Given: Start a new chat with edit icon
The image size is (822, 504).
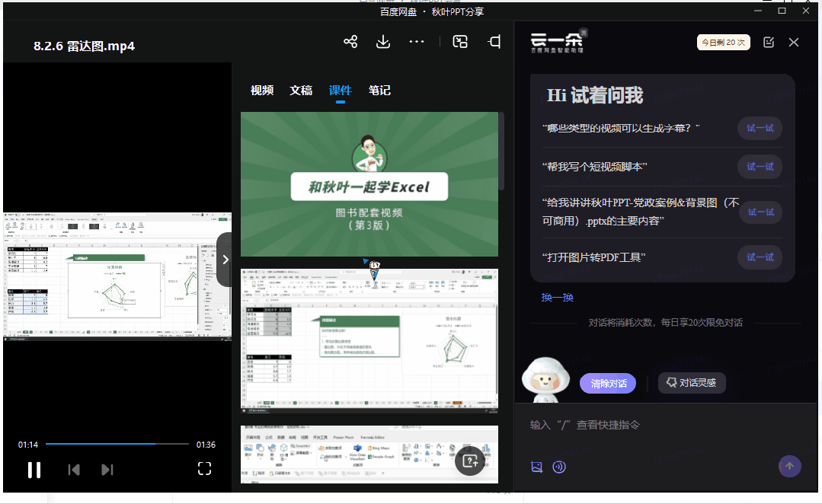Looking at the screenshot, I should (x=769, y=43).
